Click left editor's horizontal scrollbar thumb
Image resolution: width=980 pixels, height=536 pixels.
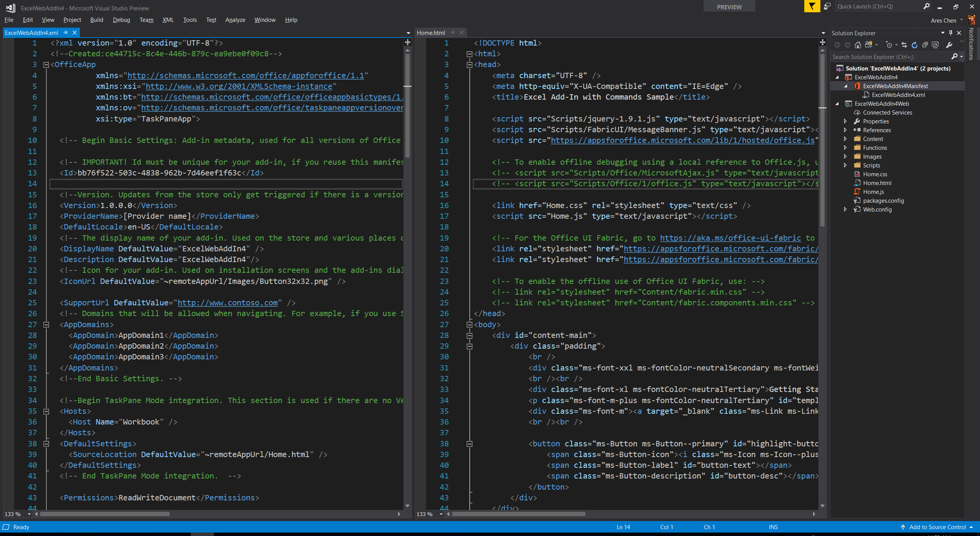coord(104,514)
